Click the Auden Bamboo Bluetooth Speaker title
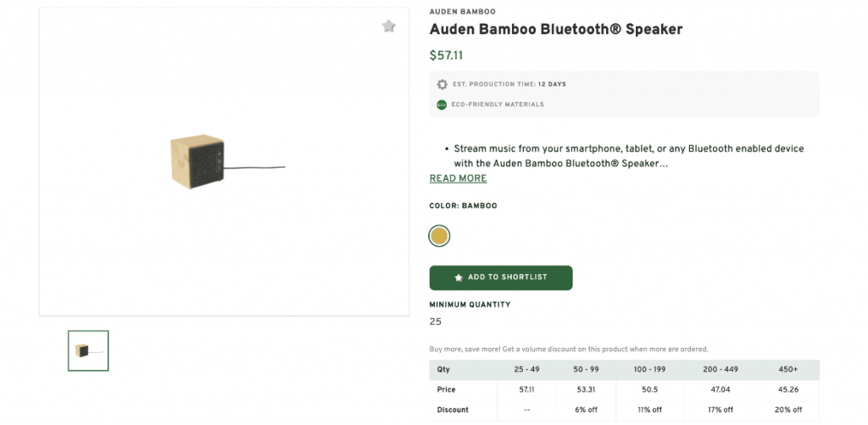This screenshot has height=425, width=868. [x=555, y=30]
